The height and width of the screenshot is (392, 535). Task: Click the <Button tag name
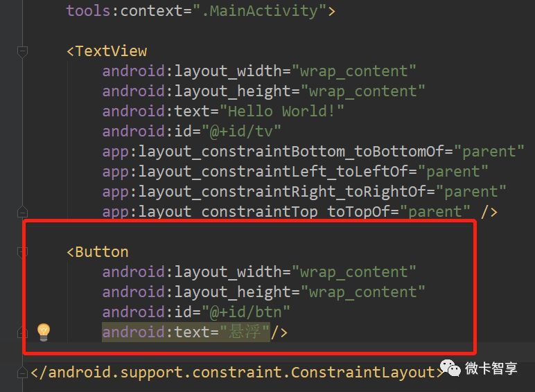click(x=98, y=252)
